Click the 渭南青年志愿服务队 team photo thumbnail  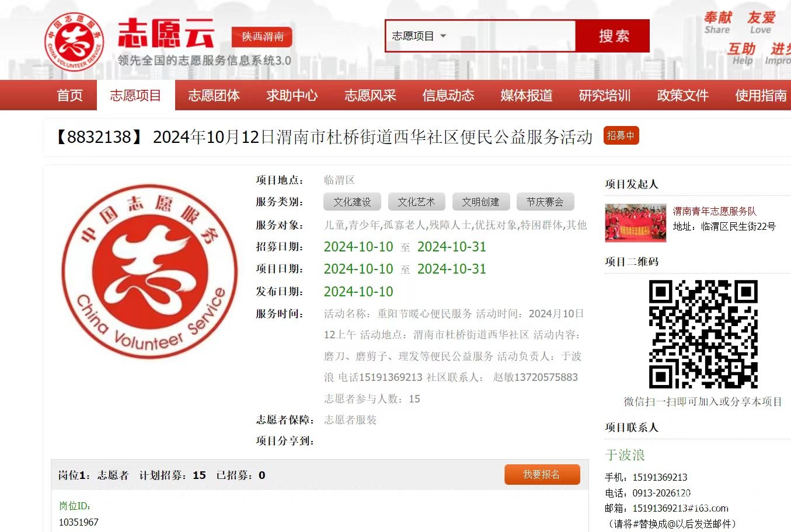(635, 222)
